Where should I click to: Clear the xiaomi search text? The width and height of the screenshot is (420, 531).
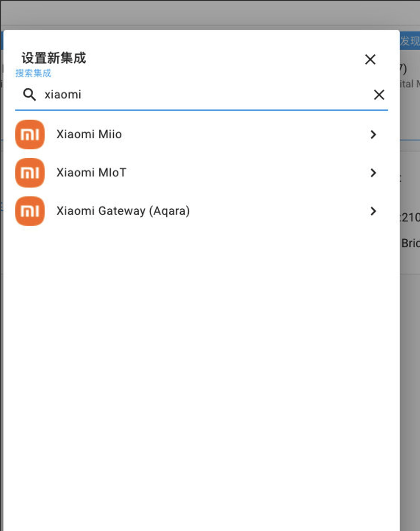click(x=379, y=95)
